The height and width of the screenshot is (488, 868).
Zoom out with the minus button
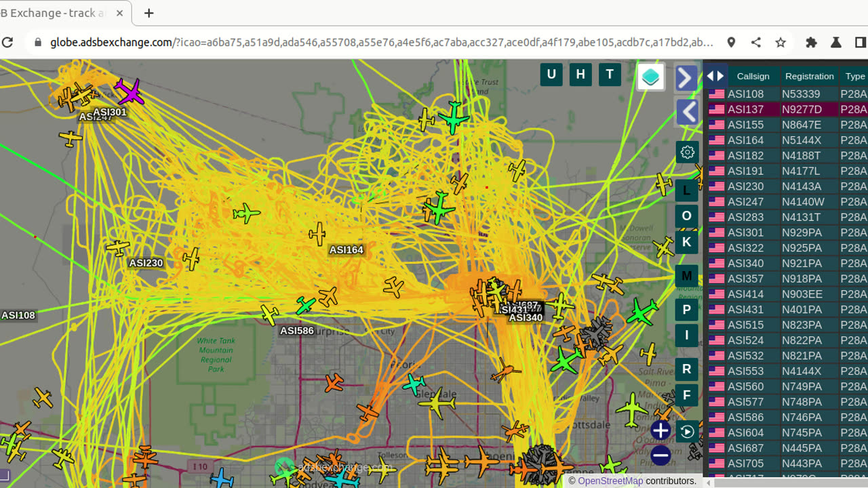click(x=660, y=455)
